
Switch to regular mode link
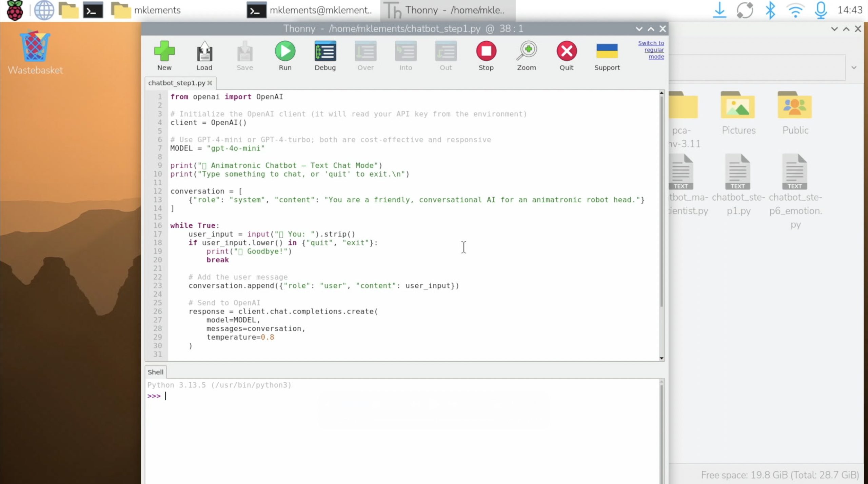point(651,50)
